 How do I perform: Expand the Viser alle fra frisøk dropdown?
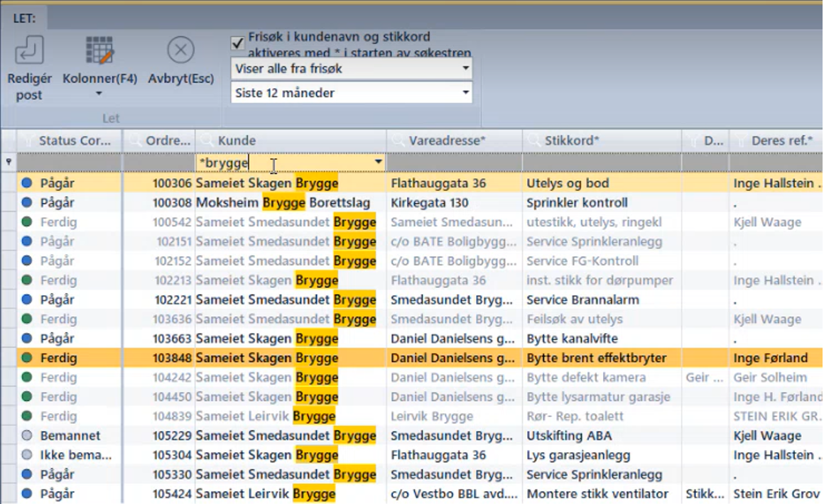click(x=466, y=69)
